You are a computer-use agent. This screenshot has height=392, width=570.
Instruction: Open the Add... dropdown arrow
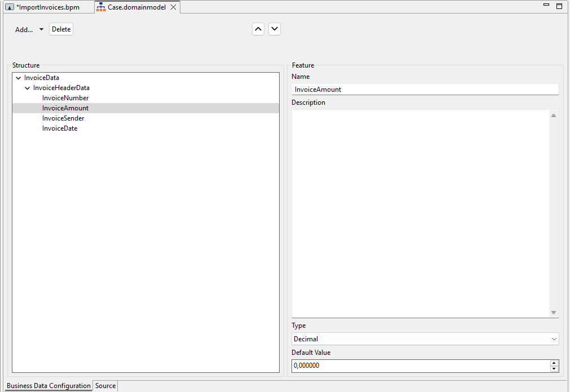point(41,30)
